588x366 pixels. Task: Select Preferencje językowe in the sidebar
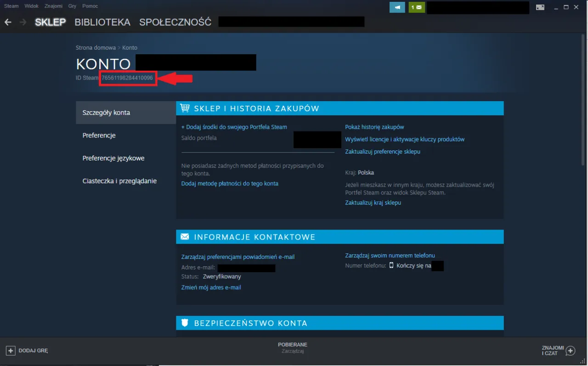pos(113,158)
